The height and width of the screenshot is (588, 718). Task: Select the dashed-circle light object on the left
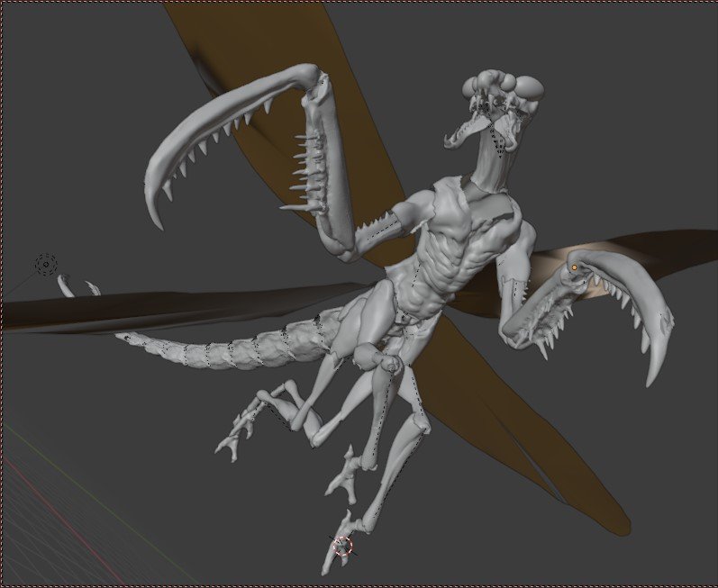(46, 265)
